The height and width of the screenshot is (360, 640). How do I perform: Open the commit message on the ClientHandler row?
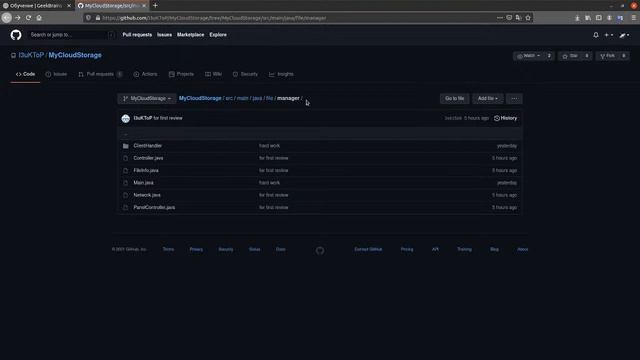point(269,146)
